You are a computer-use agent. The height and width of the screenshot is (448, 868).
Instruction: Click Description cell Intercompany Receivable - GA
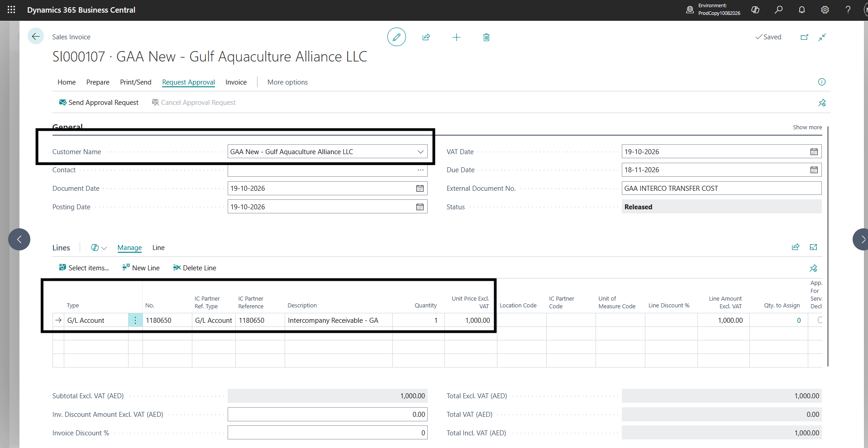(339, 320)
